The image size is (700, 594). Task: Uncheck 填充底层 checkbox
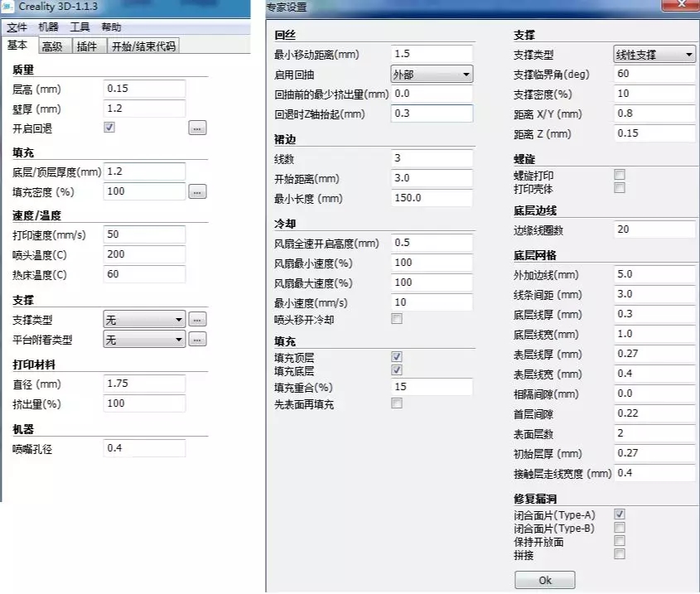click(x=397, y=370)
